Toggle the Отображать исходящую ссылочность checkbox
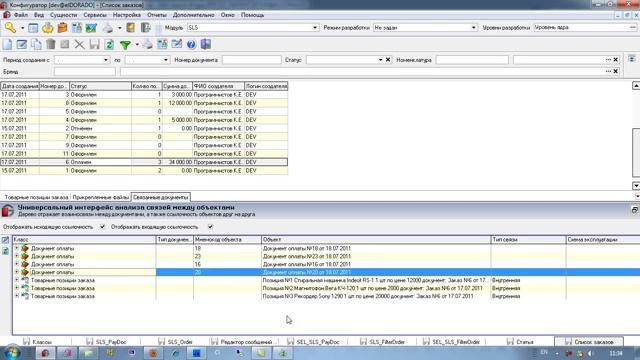 tap(102, 227)
